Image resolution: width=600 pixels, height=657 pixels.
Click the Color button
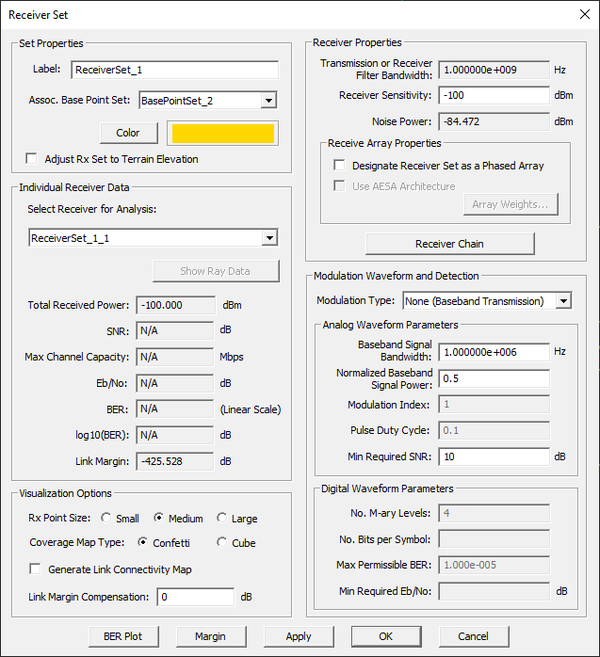pyautogui.click(x=129, y=133)
